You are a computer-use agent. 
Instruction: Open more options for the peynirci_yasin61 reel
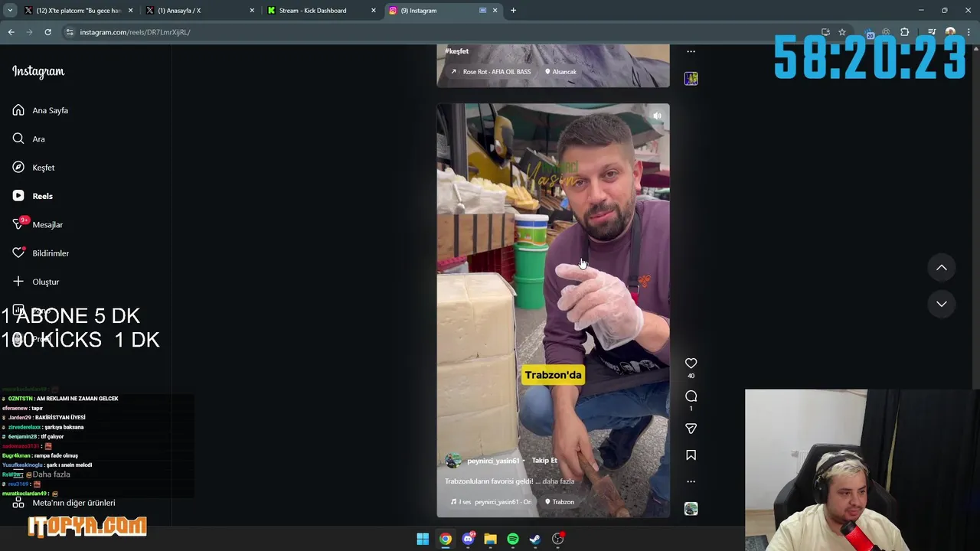tap(691, 481)
